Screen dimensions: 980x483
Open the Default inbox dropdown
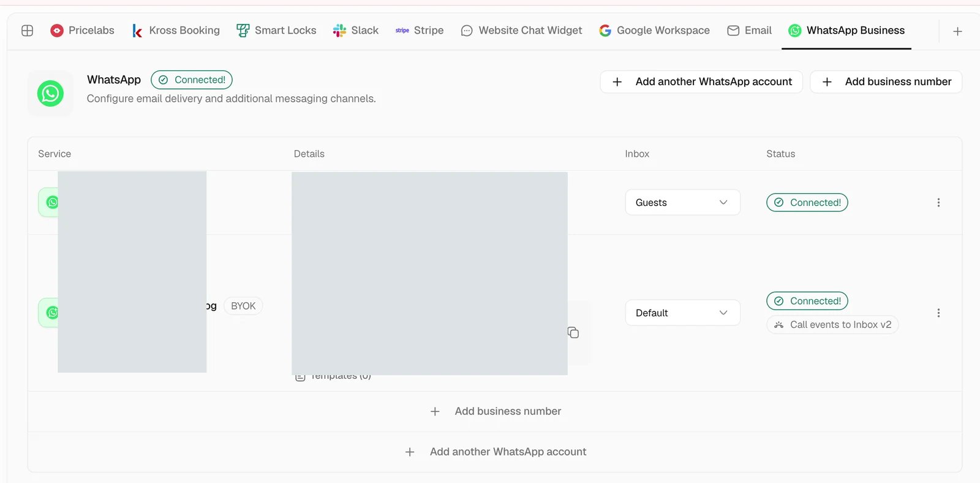682,313
